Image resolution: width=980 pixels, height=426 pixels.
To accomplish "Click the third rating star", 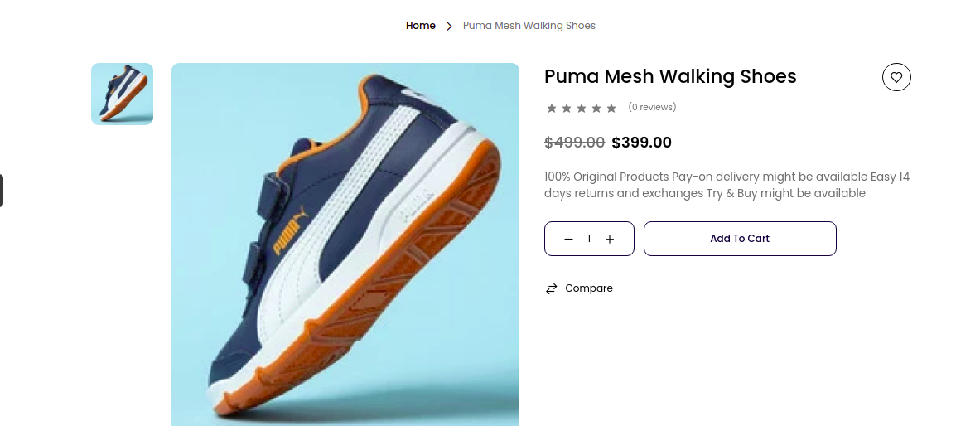I will pyautogui.click(x=582, y=108).
